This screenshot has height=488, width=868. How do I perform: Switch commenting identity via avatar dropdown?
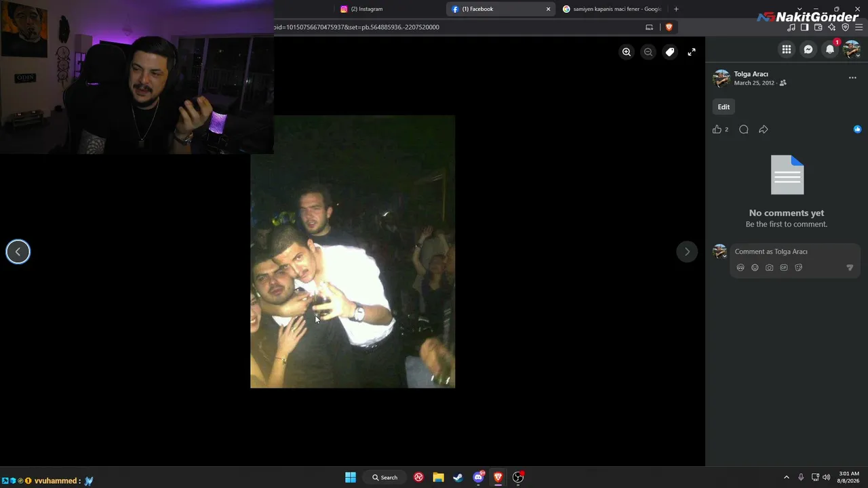pos(720,251)
